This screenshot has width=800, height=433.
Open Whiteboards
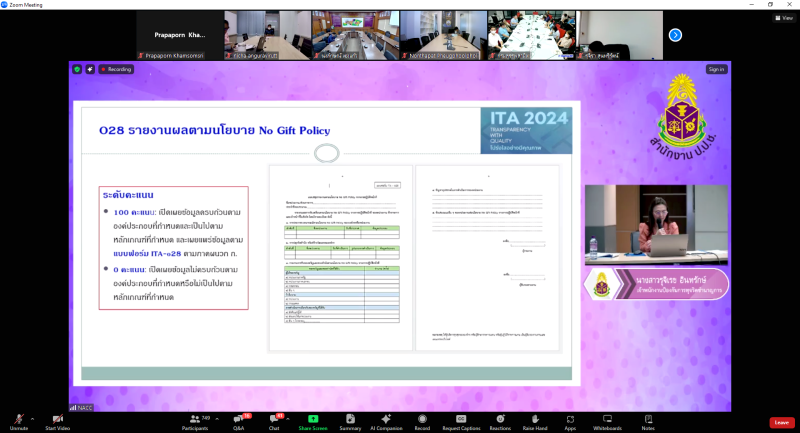(x=606, y=420)
